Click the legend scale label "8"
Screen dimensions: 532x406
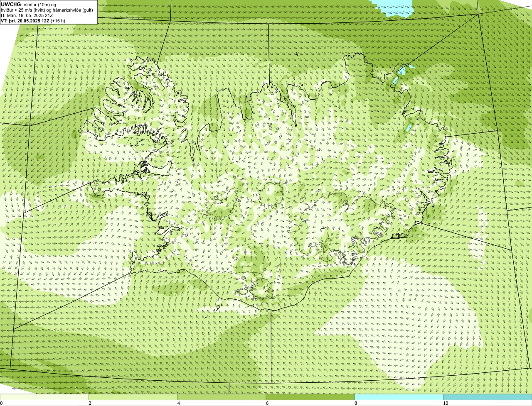[355, 403]
